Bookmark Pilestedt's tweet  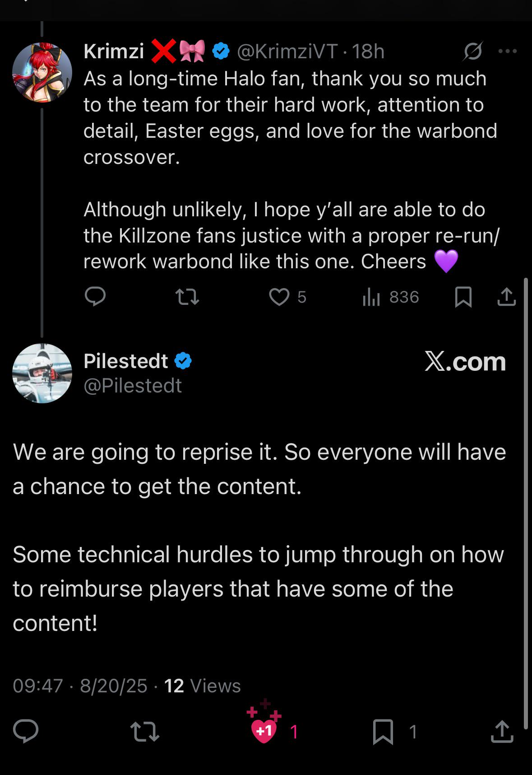click(383, 731)
